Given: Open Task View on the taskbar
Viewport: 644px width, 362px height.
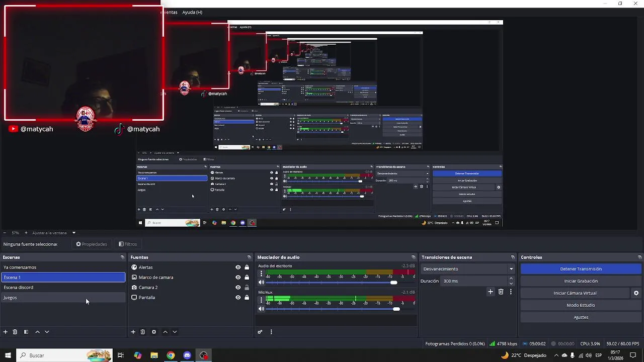Looking at the screenshot, I should [121, 355].
